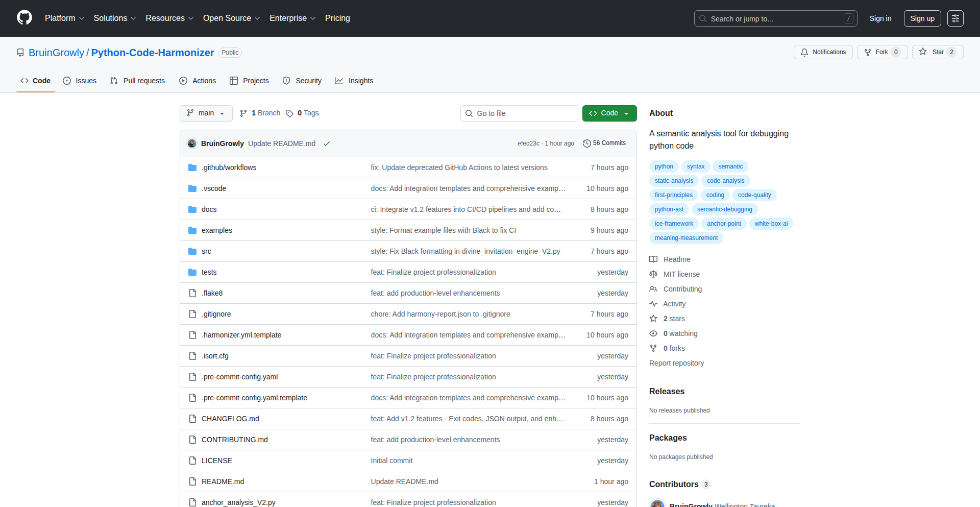Open the docs folder icon
The image size is (980, 507).
(x=192, y=209)
